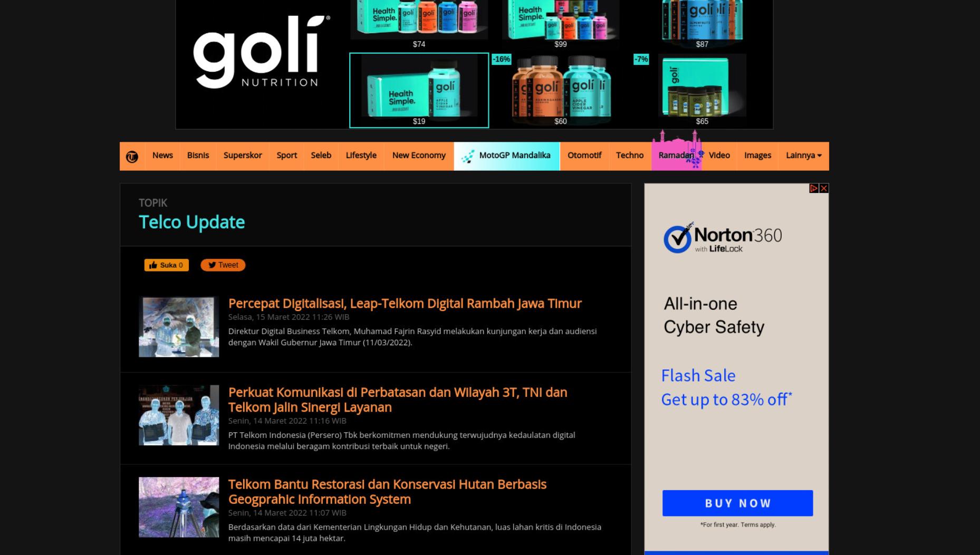Select the $65 Goli product

tap(702, 90)
